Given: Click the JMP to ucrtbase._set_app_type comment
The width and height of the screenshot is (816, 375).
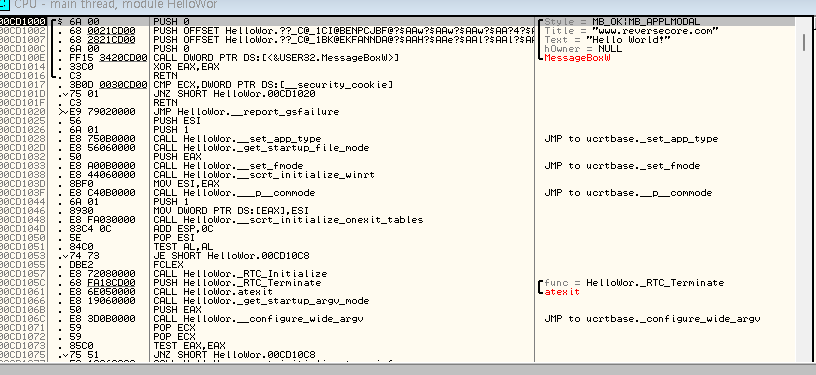Looking at the screenshot, I should tap(631, 139).
